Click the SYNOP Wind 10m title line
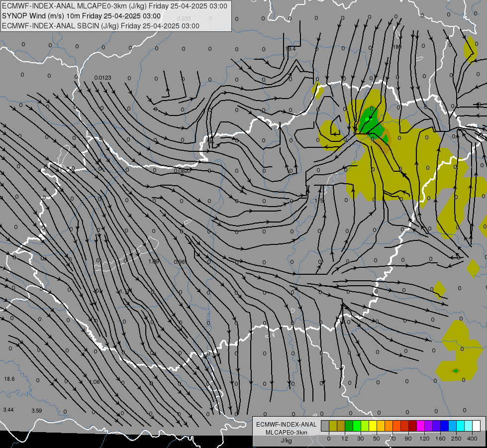The image size is (487, 448). coord(82,16)
